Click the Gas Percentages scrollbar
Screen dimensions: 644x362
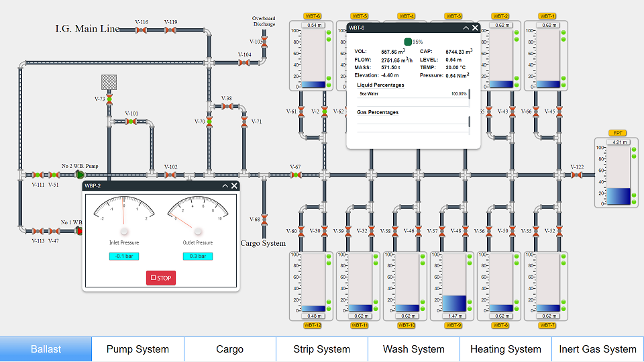pyautogui.click(x=469, y=122)
